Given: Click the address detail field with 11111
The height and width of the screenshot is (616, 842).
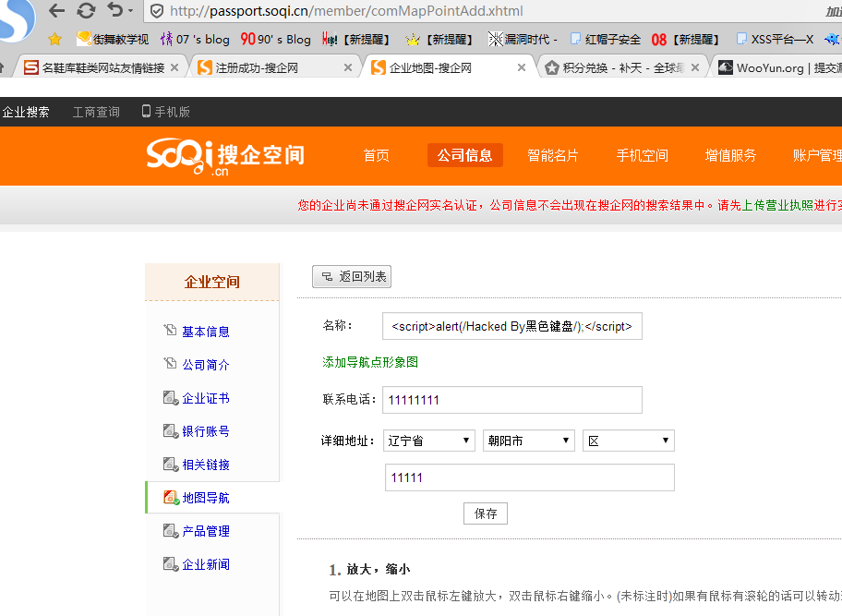Looking at the screenshot, I should coord(529,477).
